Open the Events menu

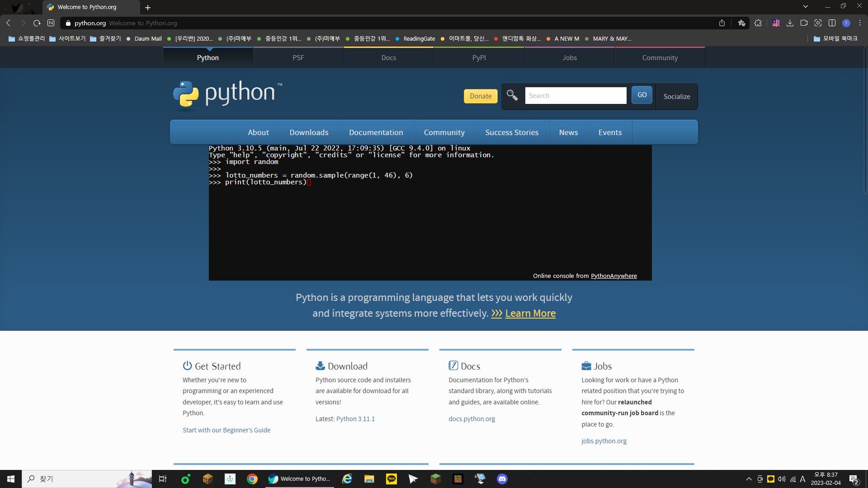(x=610, y=132)
